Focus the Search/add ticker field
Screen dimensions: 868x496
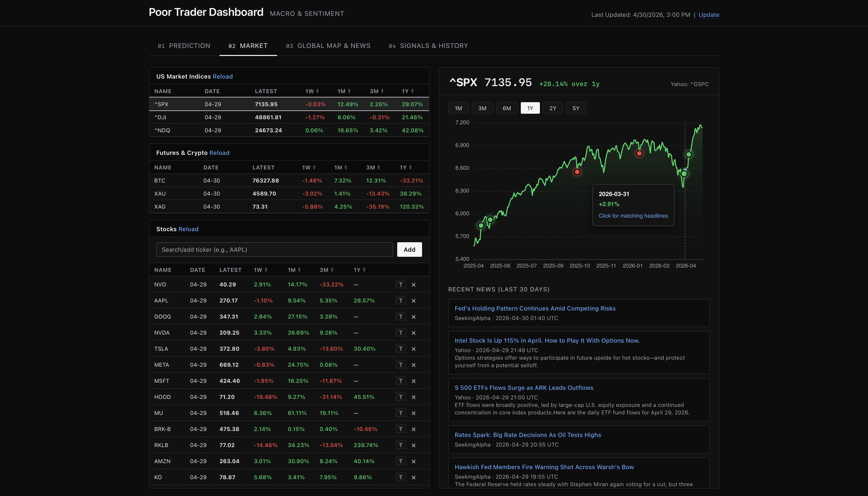pyautogui.click(x=274, y=249)
